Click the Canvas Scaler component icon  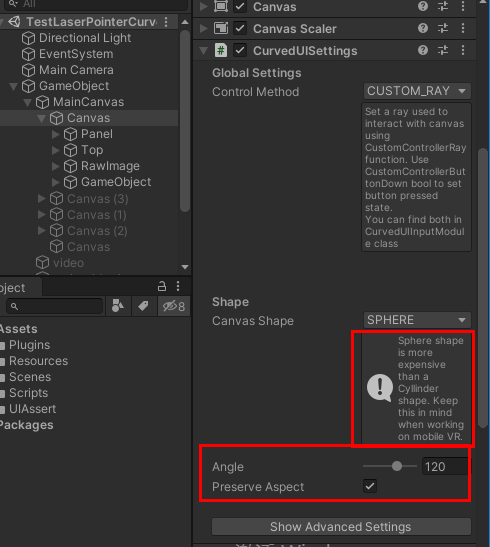[x=221, y=28]
